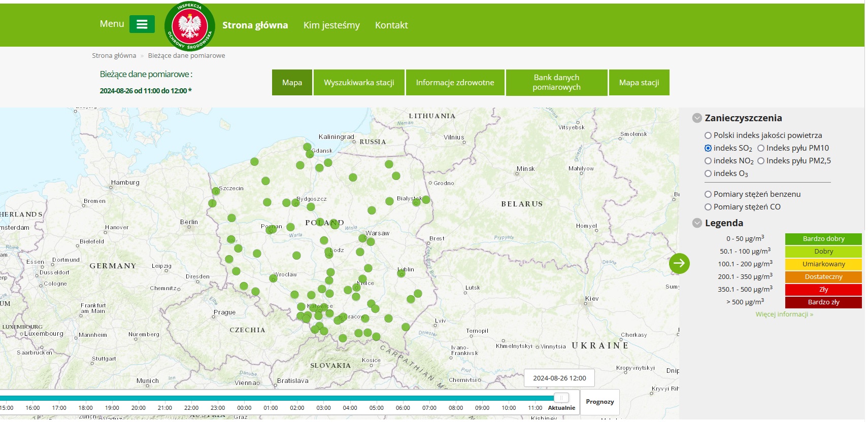The width and height of the screenshot is (868, 422).
Task: Select Indeks pyłu PM10 radio button
Action: click(x=761, y=148)
